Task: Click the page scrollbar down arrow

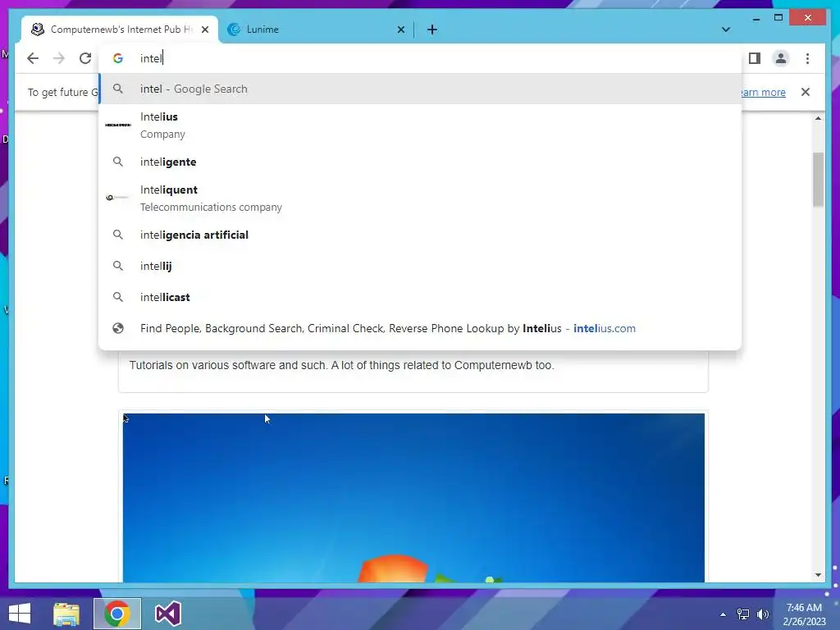Action: (818, 575)
